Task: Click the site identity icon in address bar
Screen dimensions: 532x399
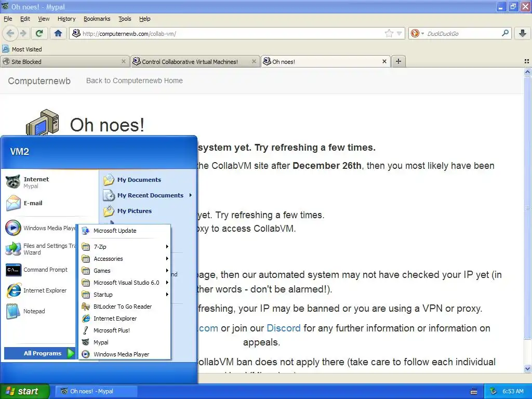Action: [76, 33]
